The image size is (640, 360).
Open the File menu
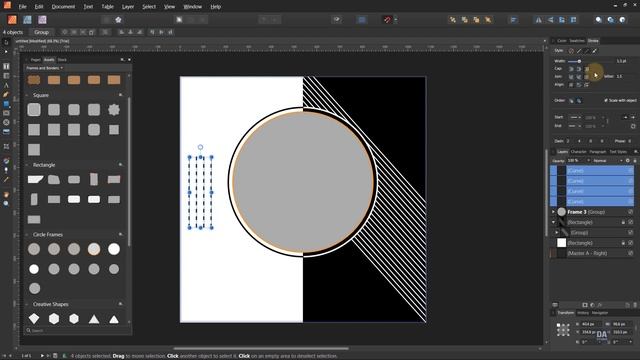tap(22, 7)
